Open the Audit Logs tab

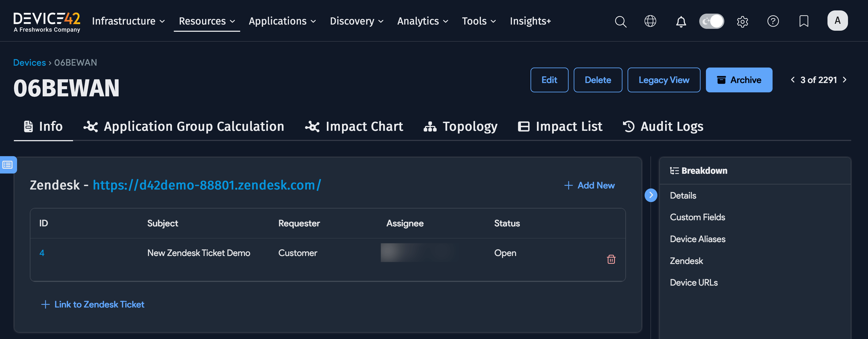pyautogui.click(x=663, y=127)
